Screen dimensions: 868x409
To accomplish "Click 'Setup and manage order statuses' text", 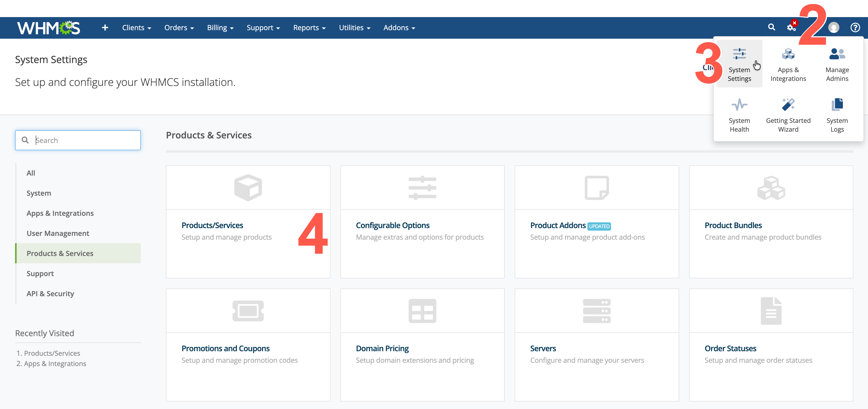I will point(758,360).
